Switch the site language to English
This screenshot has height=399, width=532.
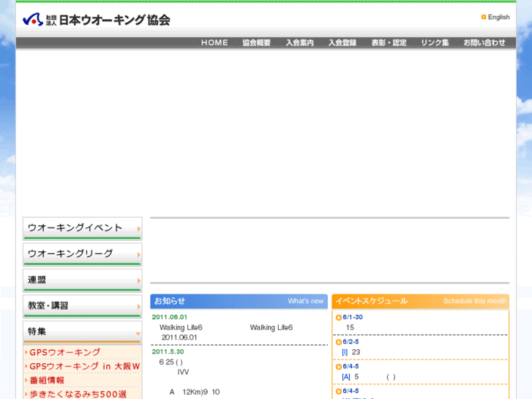pos(498,17)
